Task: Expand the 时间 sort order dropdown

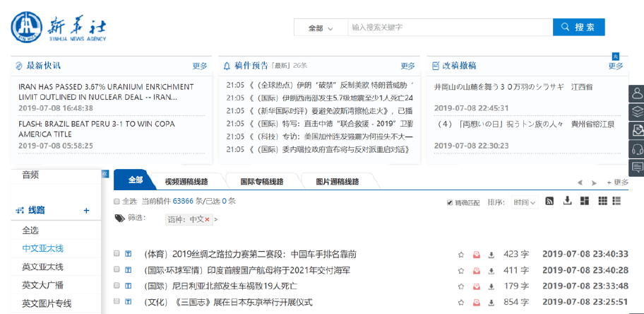Action: pyautogui.click(x=524, y=202)
